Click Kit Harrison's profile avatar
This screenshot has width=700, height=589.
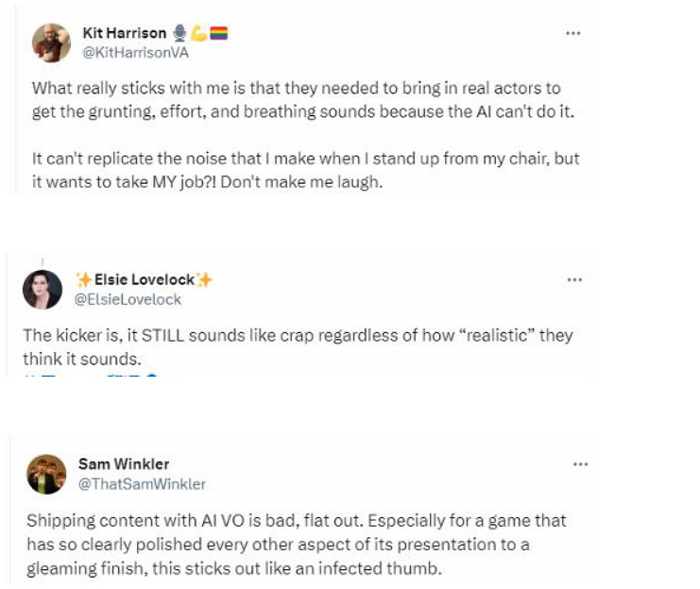[x=51, y=42]
